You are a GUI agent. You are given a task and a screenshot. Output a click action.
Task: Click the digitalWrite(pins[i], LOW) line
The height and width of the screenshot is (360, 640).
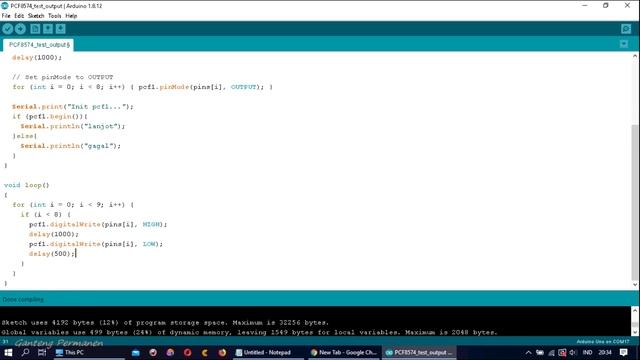[96, 244]
